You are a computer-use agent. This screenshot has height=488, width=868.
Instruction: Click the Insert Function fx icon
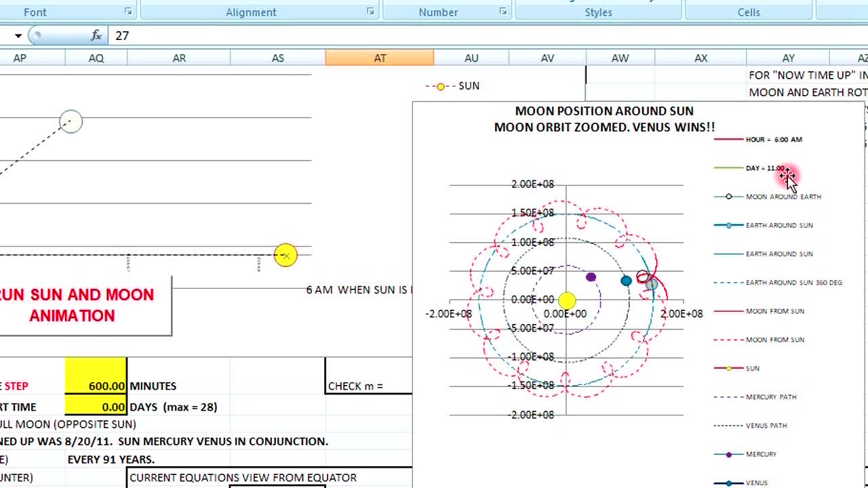click(x=96, y=35)
